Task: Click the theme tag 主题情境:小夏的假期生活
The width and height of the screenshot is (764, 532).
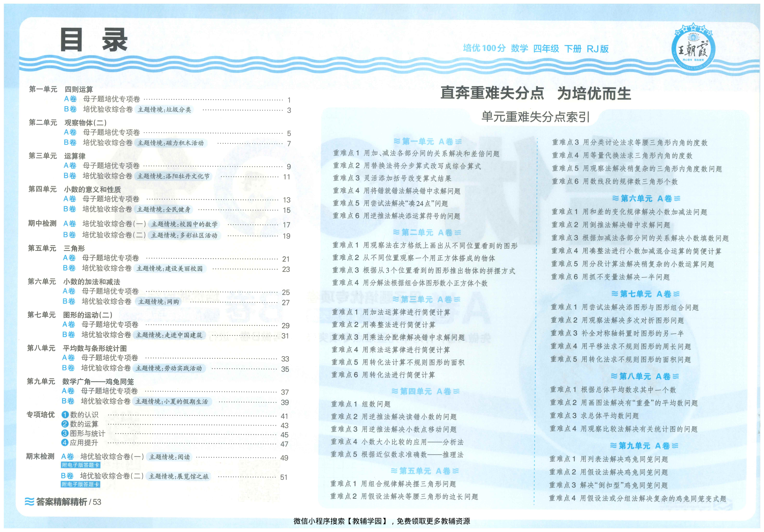Action: [172, 401]
